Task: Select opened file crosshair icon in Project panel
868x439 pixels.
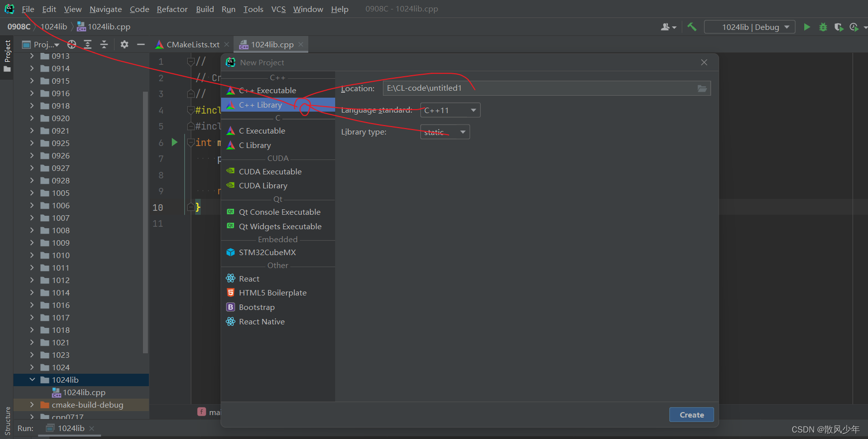Action: pyautogui.click(x=72, y=44)
